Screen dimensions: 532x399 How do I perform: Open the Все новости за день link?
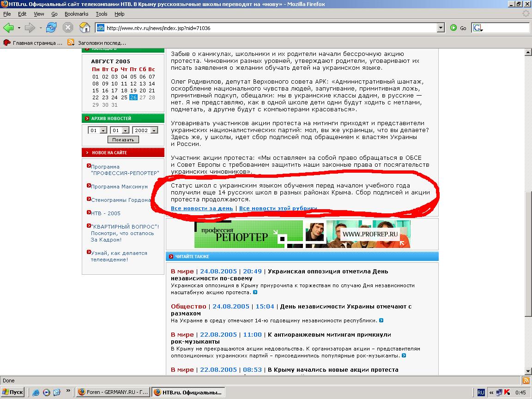pos(202,208)
